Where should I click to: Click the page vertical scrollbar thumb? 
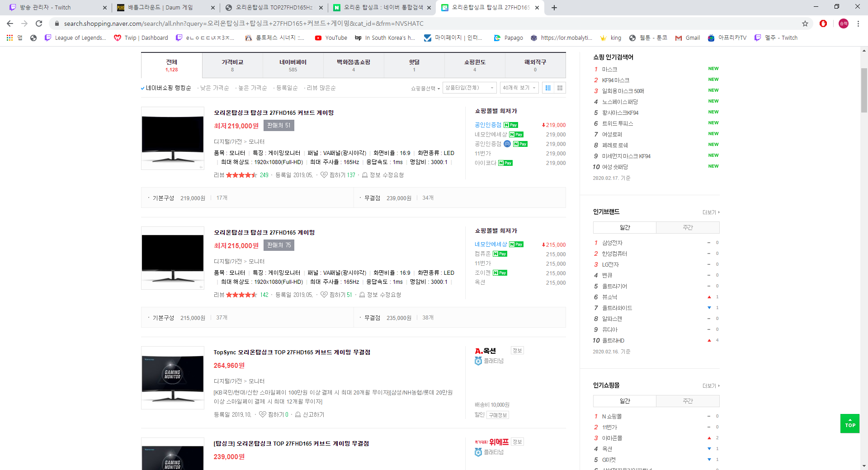(863, 90)
